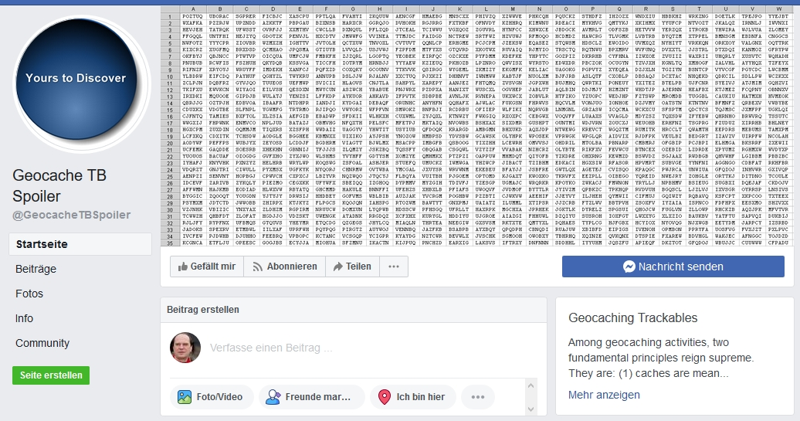Click the photo icon in Foto/Video
This screenshot has height=421, width=800.
[184, 397]
